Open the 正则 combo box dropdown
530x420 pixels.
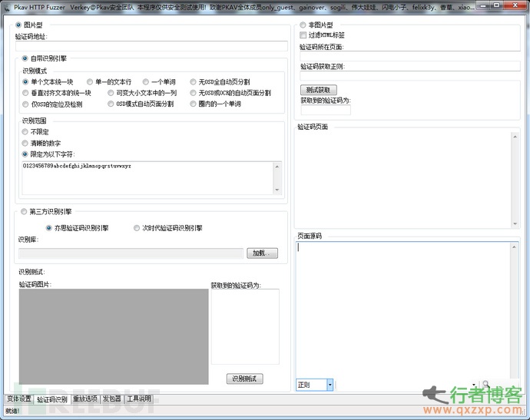coord(330,385)
